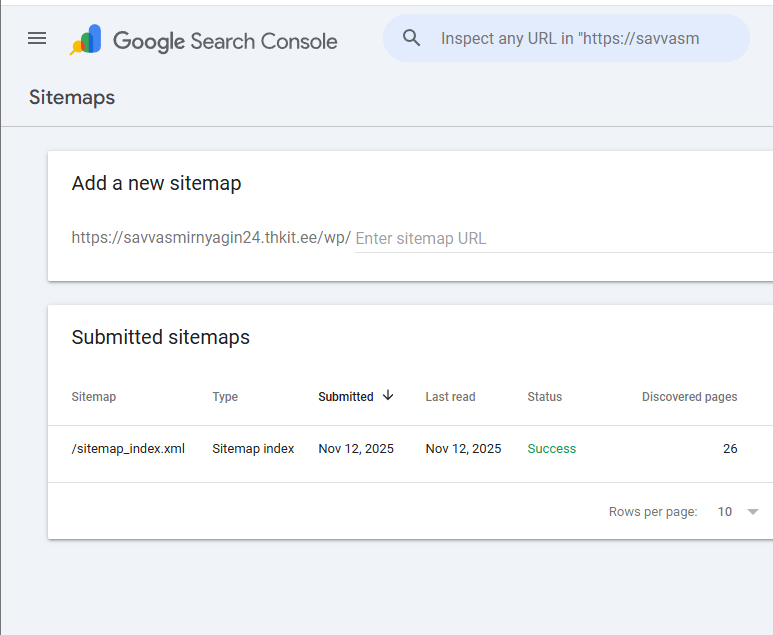Image resolution: width=773 pixels, height=635 pixels.
Task: Sort the table by Submitted column
Action: pos(346,397)
